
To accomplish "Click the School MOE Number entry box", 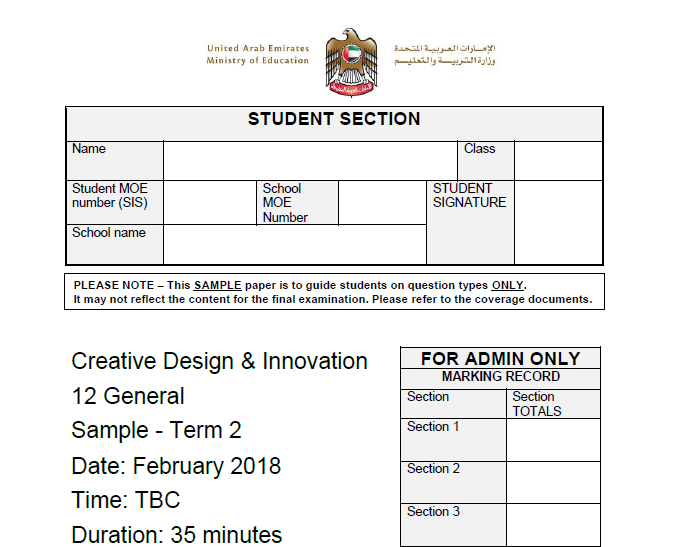I will pyautogui.click(x=382, y=202).
